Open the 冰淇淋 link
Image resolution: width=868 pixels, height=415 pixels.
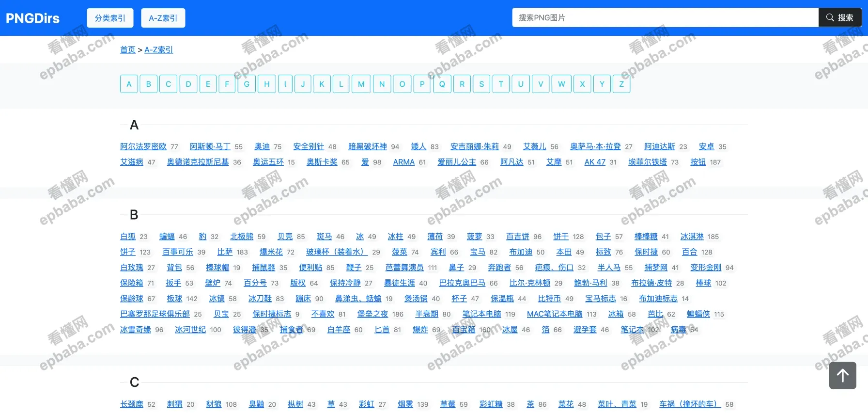point(692,237)
